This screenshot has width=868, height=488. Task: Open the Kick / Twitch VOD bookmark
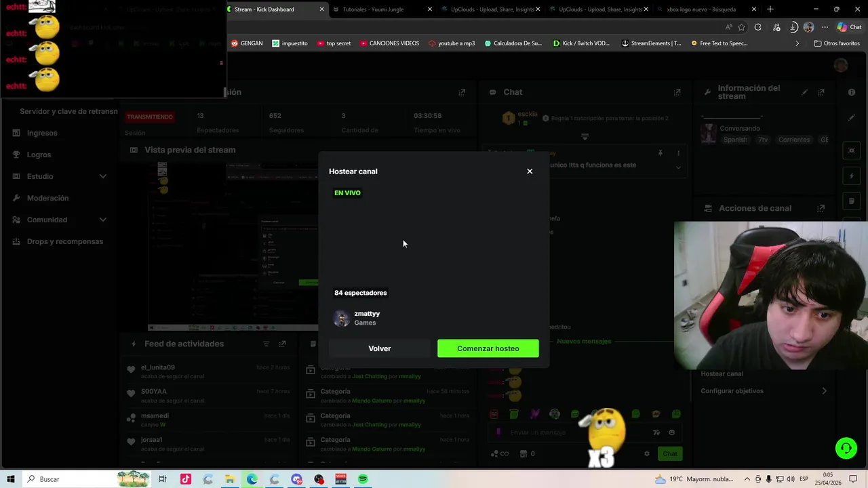click(x=581, y=43)
